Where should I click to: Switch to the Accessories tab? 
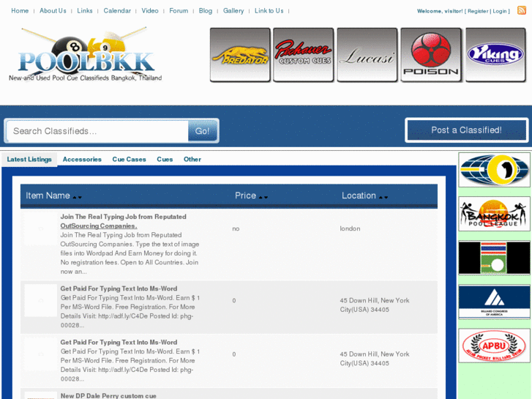(x=82, y=160)
